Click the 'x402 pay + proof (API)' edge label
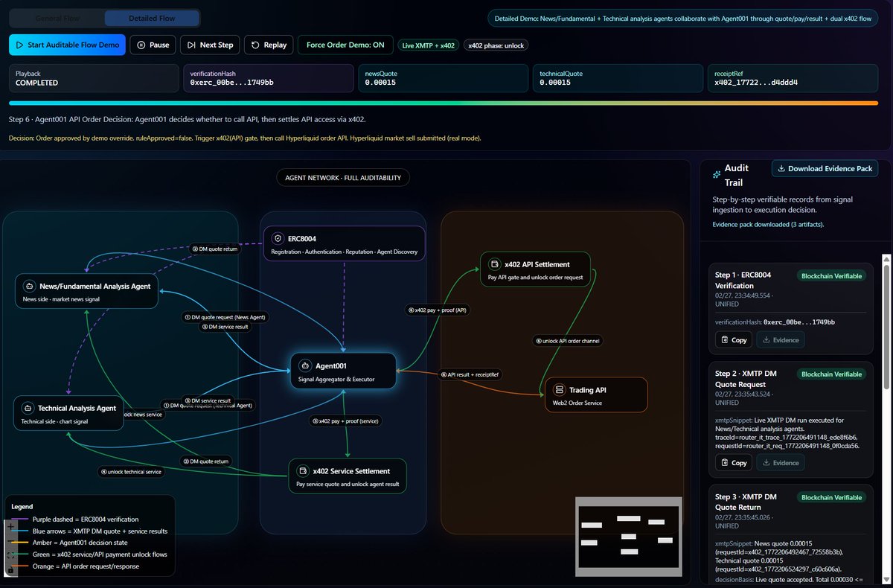Image resolution: width=893 pixels, height=588 pixels. (438, 310)
